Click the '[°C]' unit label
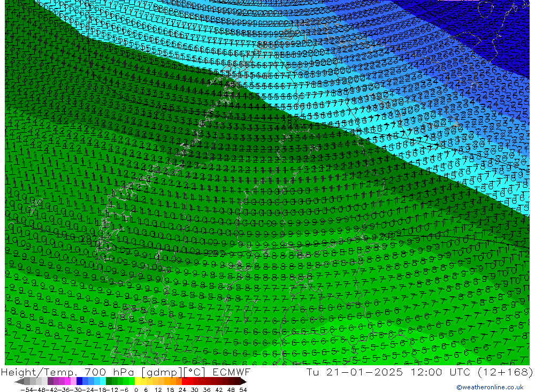Image resolution: width=535 pixels, height=392 pixels. (195, 372)
